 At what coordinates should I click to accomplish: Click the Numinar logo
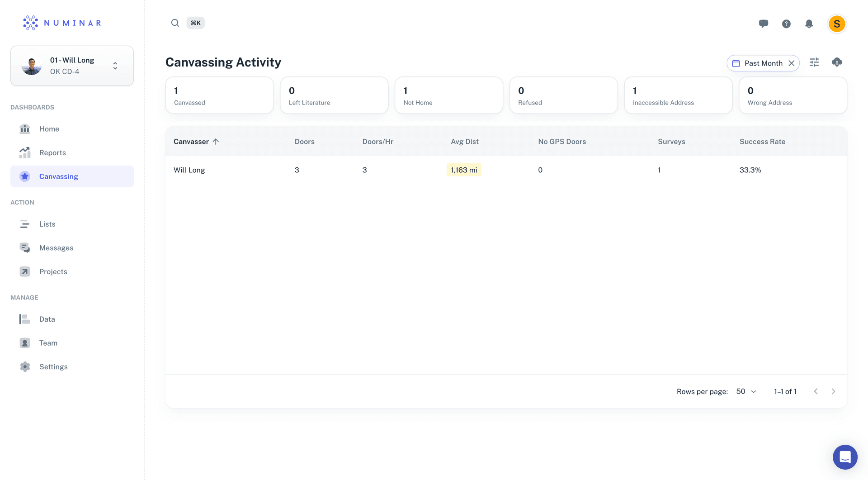(x=62, y=23)
